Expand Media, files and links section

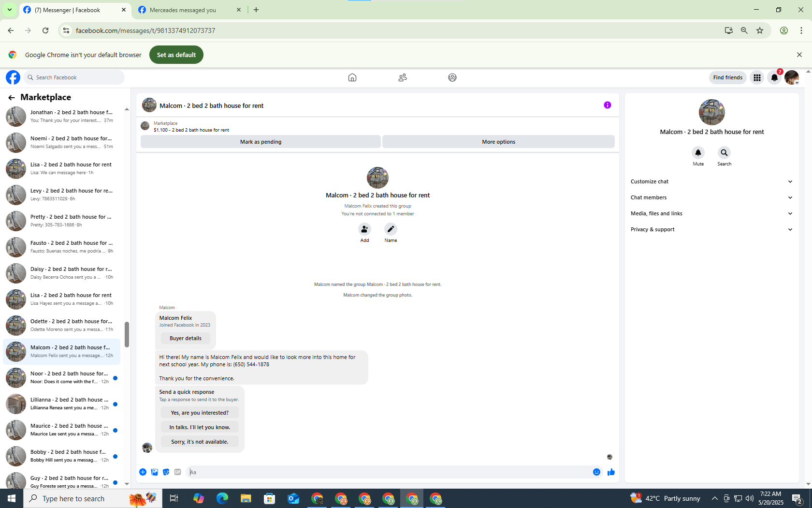[x=711, y=213]
